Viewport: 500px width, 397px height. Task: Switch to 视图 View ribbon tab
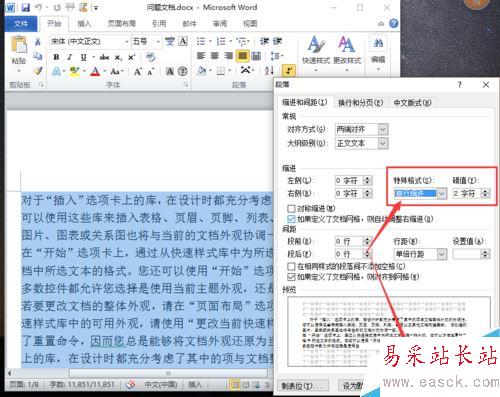tap(250, 23)
